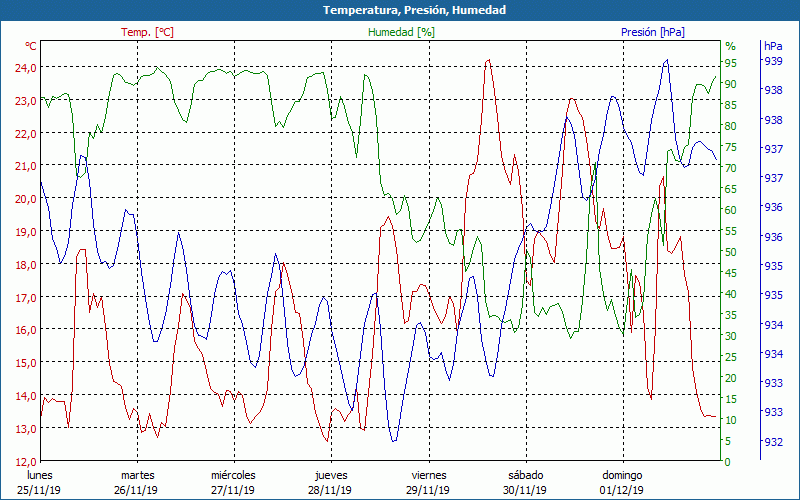800x500 pixels.
Task: Select the red "Temp. [°C]" legend label
Action: pyautogui.click(x=147, y=32)
